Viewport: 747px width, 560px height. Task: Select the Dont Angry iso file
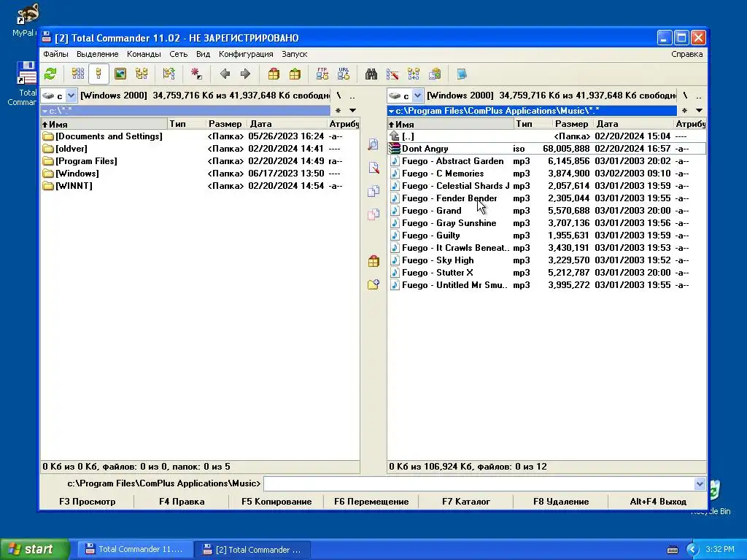546,149
